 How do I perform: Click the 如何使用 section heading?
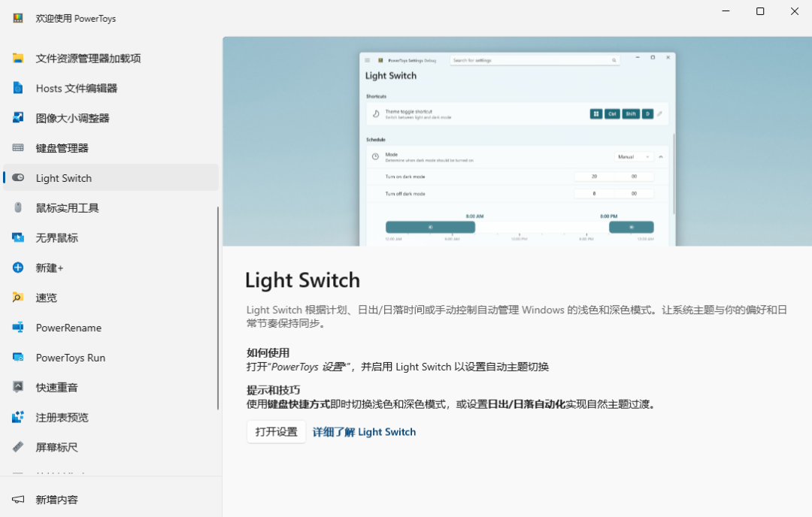pyautogui.click(x=268, y=353)
